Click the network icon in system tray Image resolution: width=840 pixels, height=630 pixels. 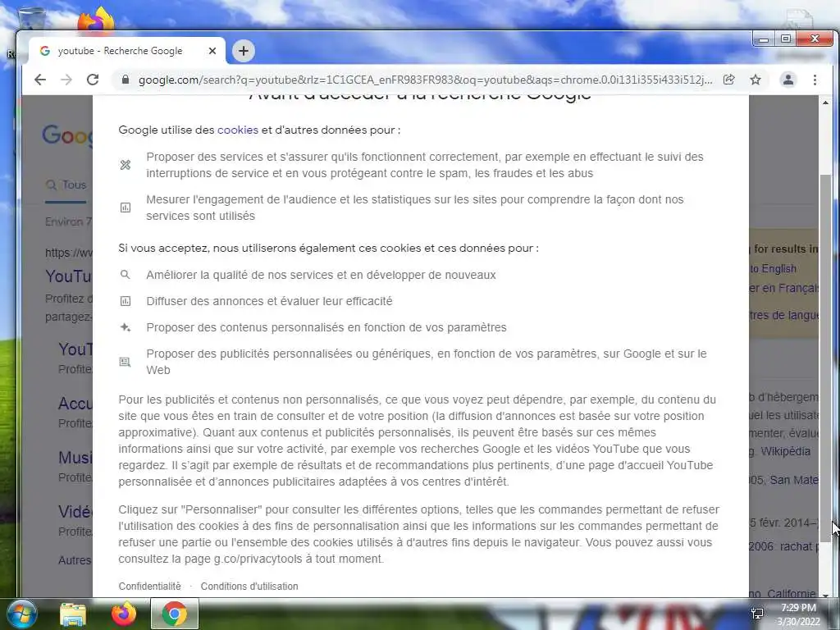coord(757,614)
